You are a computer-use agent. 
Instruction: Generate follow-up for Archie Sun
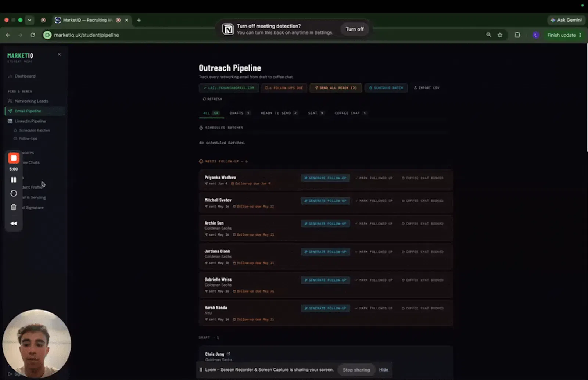tap(325, 224)
